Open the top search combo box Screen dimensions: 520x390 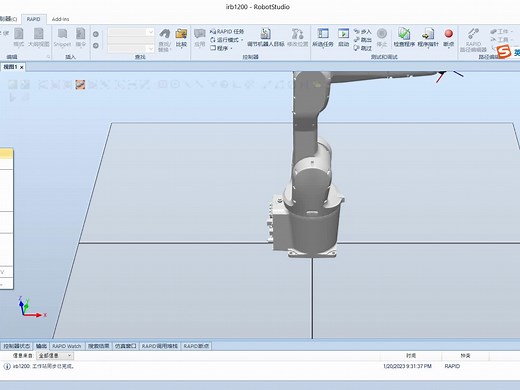[x=131, y=32]
